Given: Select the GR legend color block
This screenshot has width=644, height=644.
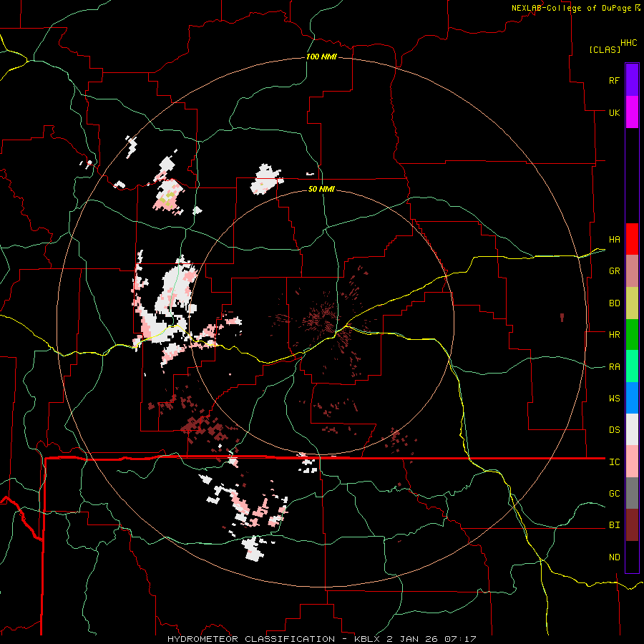Looking at the screenshot, I should 632,271.
